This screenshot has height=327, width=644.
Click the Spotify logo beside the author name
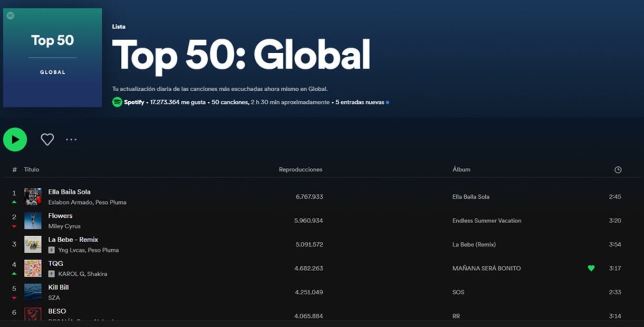(117, 102)
